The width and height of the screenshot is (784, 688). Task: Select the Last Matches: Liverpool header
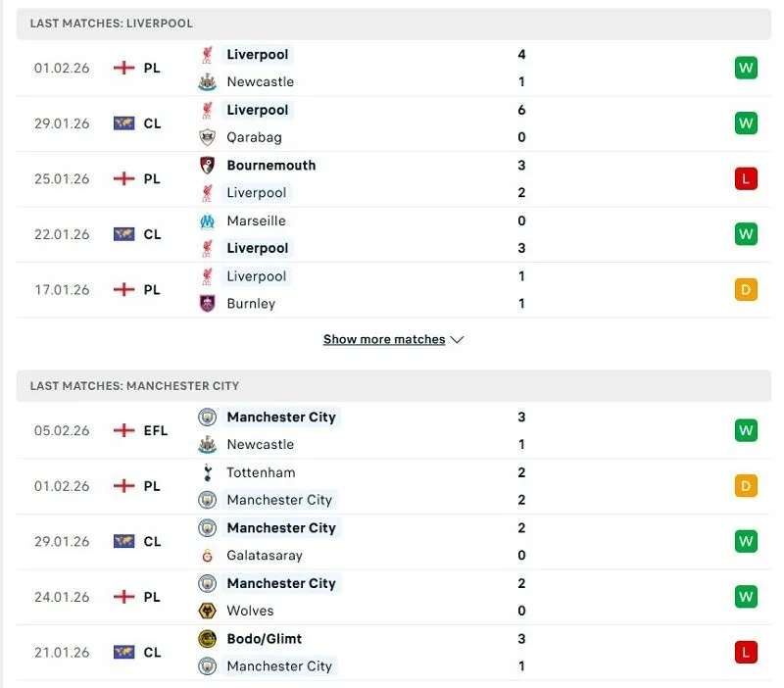pos(112,23)
